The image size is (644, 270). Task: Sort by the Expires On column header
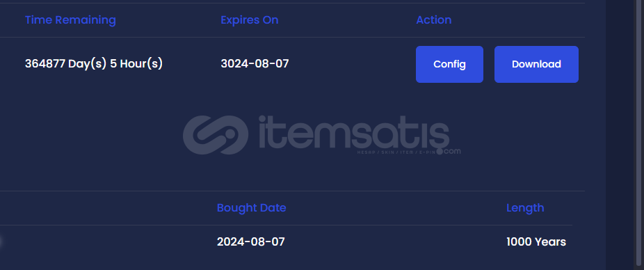249,19
